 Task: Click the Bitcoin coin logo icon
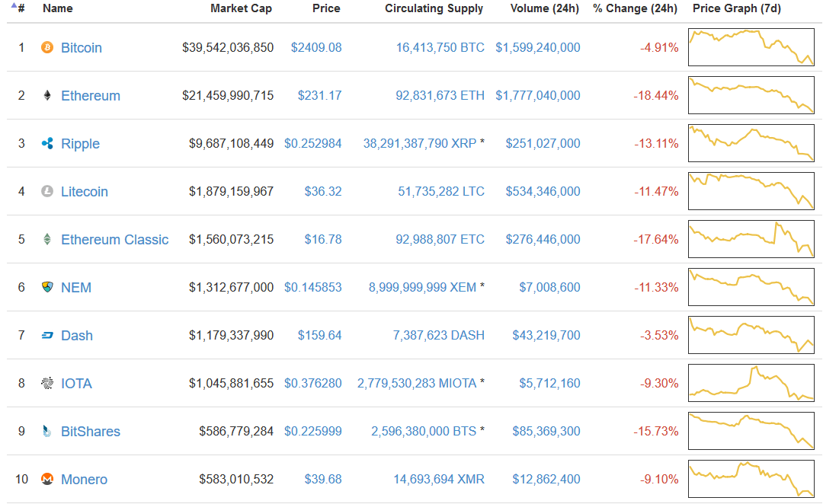pos(47,48)
